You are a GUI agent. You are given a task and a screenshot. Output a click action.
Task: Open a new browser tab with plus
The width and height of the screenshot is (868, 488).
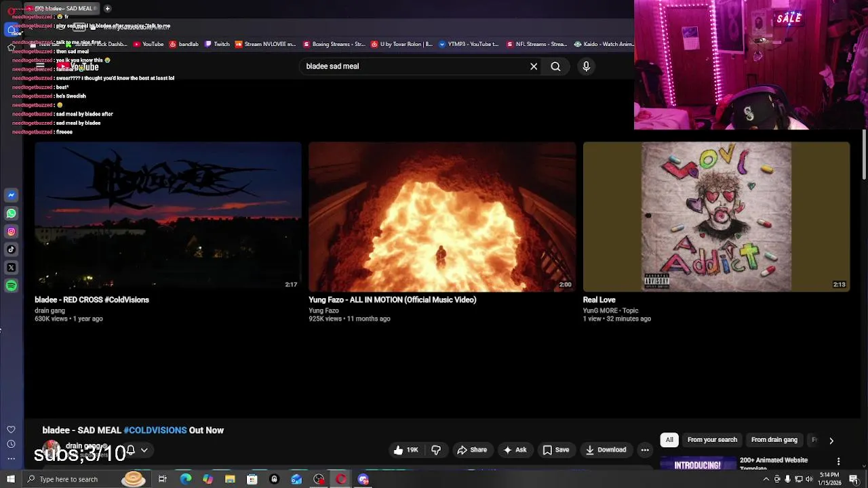coord(107,8)
